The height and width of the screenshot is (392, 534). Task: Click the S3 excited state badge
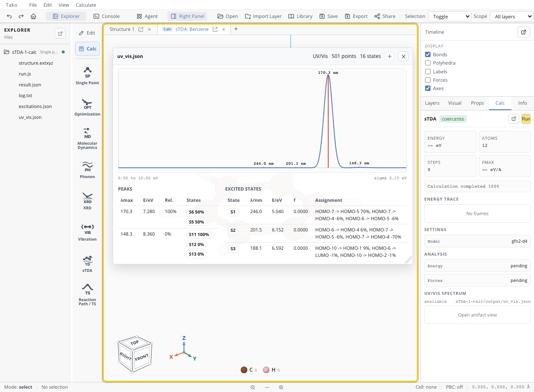click(233, 249)
